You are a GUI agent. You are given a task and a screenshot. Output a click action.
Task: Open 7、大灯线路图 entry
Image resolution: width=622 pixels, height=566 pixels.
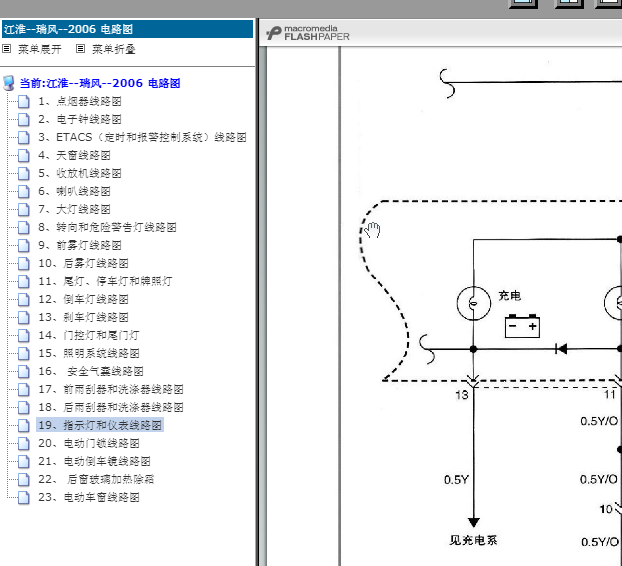74,209
